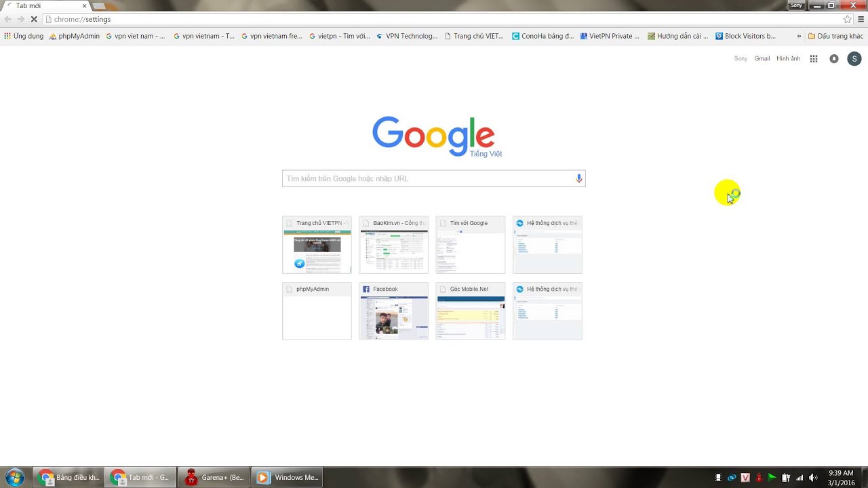Screen dimensions: 868x488
Task: Open the phpMyAdmin bookmark in the bar
Action: (75, 36)
